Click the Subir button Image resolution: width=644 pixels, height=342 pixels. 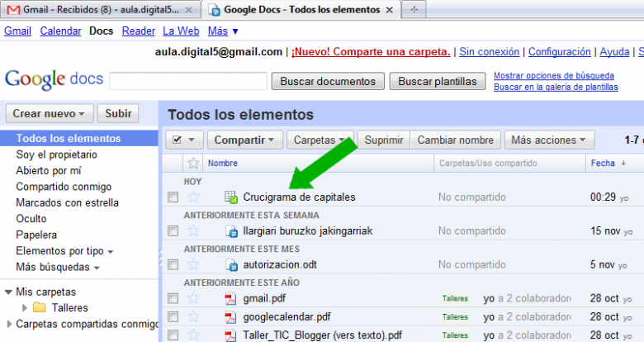(x=118, y=113)
